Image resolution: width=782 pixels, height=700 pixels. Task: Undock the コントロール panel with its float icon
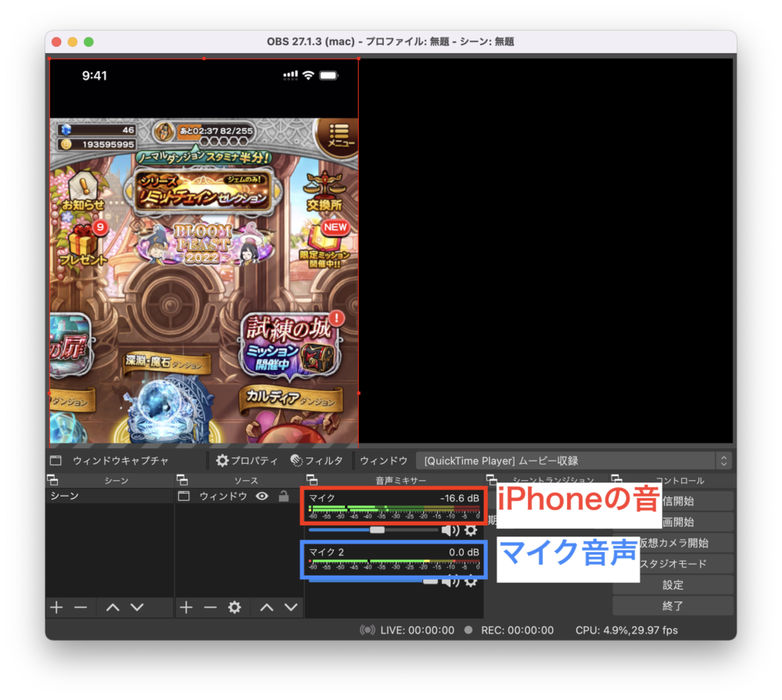coord(616,479)
